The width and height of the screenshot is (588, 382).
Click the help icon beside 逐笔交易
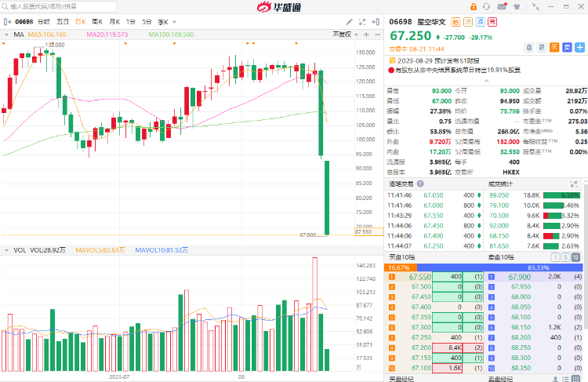(422, 184)
